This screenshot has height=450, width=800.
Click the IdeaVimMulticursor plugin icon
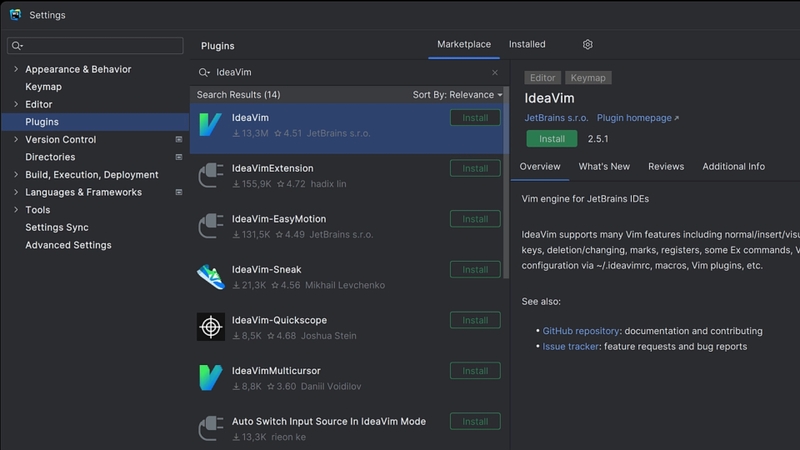pyautogui.click(x=211, y=378)
